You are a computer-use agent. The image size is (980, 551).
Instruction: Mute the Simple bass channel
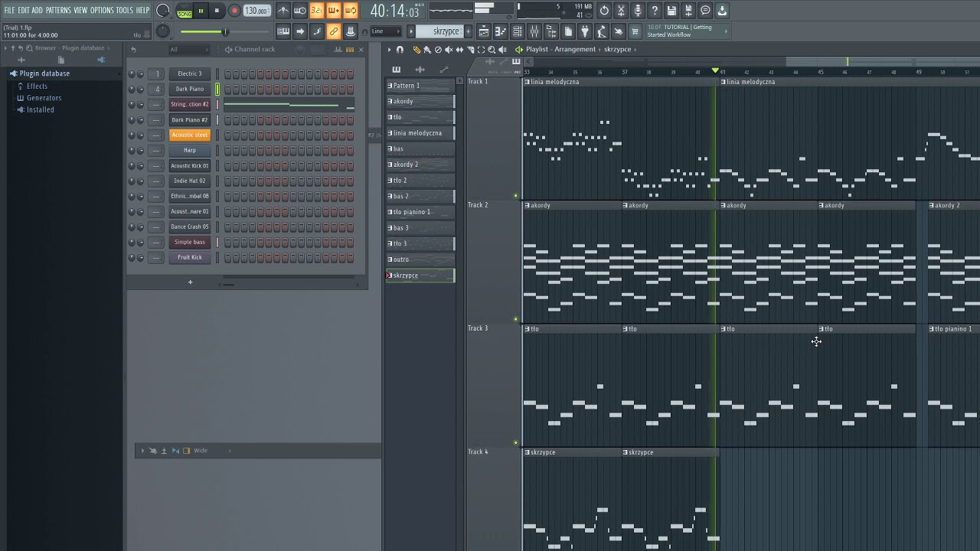pos(132,243)
